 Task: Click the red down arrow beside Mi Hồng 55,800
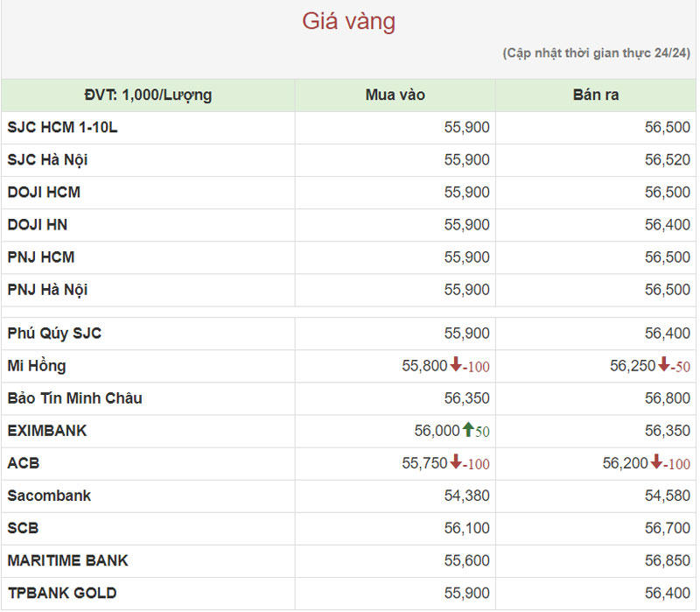pos(456,366)
